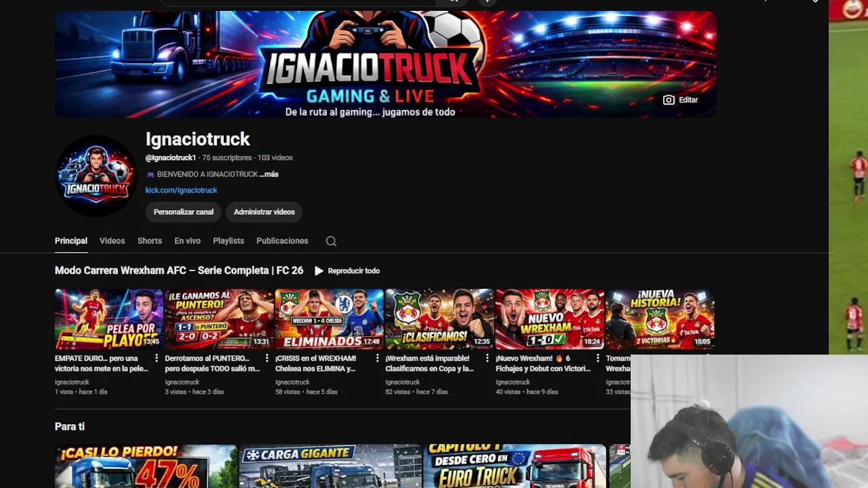The image size is (868, 488).
Task: Expand channel description with ...más
Action: pyautogui.click(x=269, y=174)
